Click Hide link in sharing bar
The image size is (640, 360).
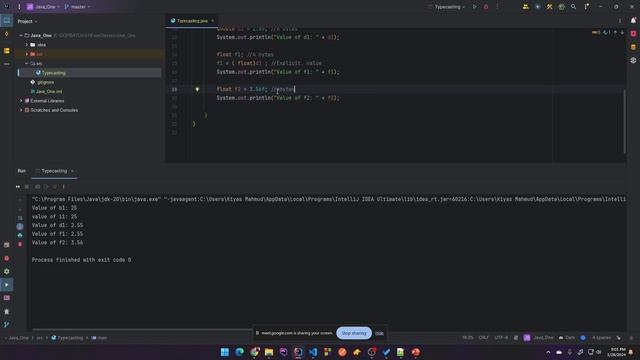380,333
